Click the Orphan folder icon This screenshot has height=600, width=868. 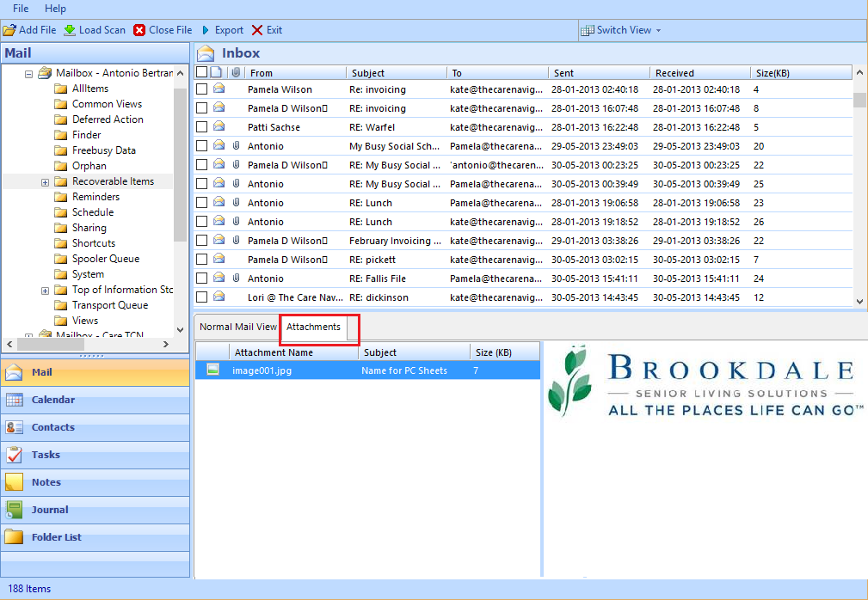(x=61, y=166)
